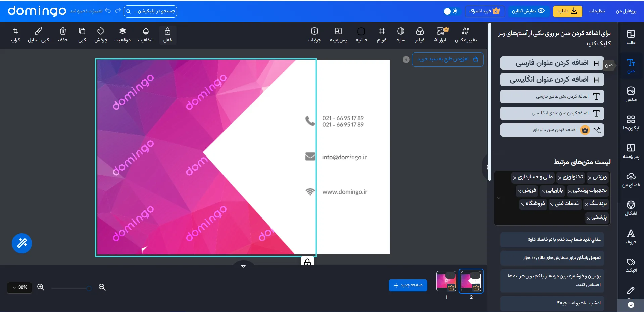
Task: Open the toolbar Background (پس‌زمینه) tool
Action: click(338, 35)
